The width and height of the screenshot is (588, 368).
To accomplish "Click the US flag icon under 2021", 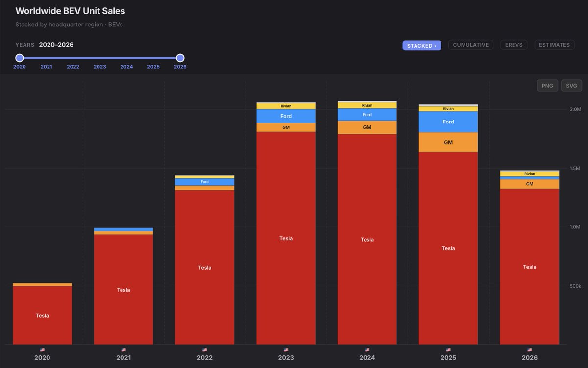I will (123, 350).
